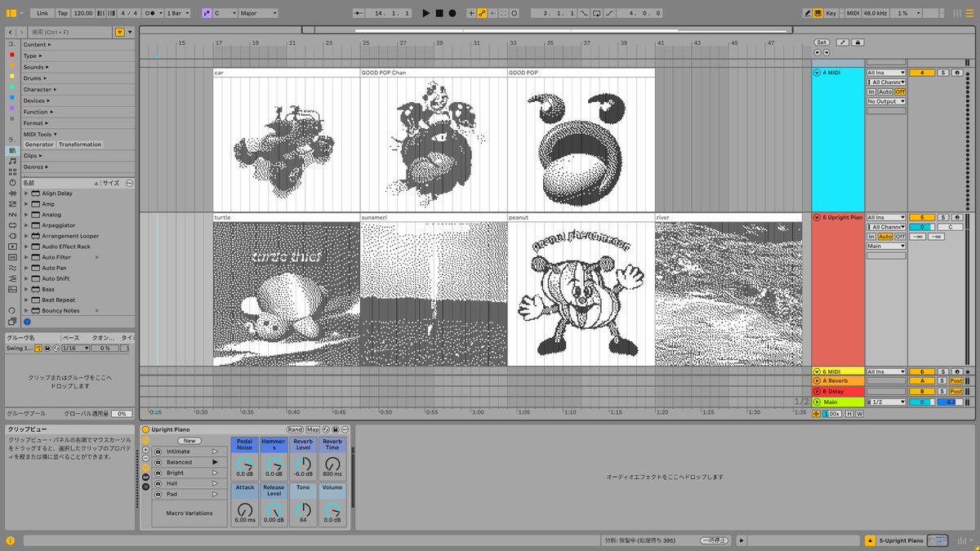This screenshot has height=551, width=980.
Task: Enable Automation Arm chain icon
Action: (482, 13)
